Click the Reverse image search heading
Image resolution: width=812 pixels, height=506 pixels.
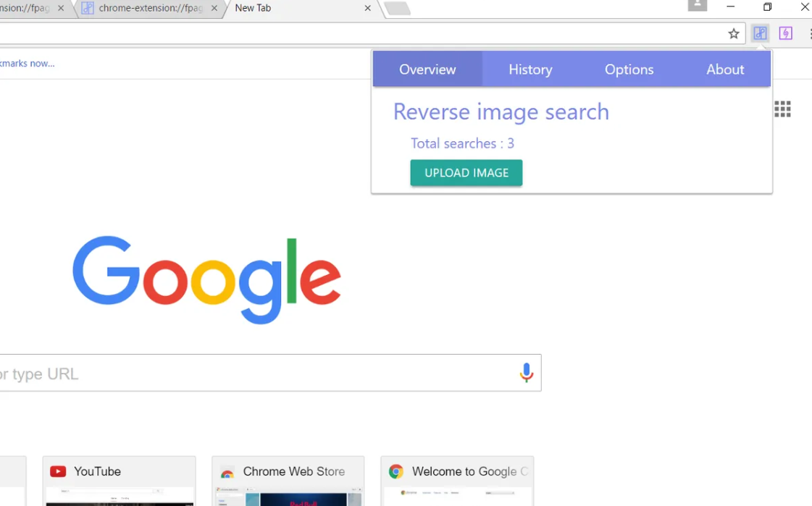(501, 111)
